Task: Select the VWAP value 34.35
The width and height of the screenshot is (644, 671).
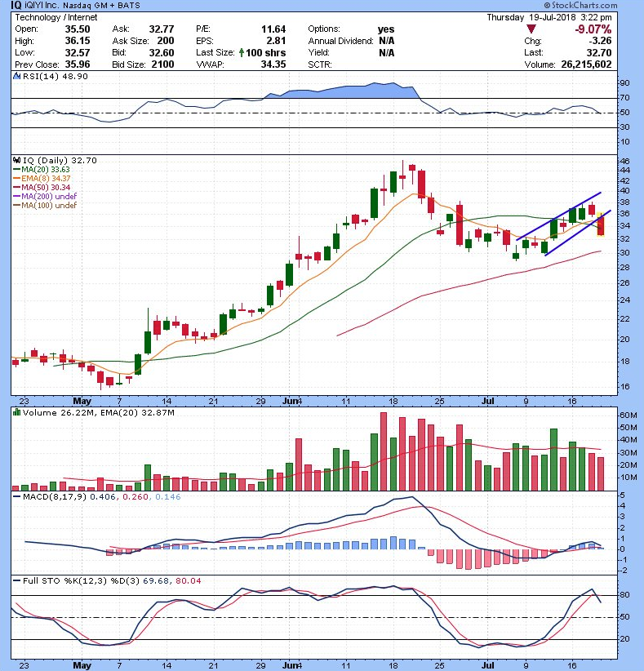Action: pos(273,64)
